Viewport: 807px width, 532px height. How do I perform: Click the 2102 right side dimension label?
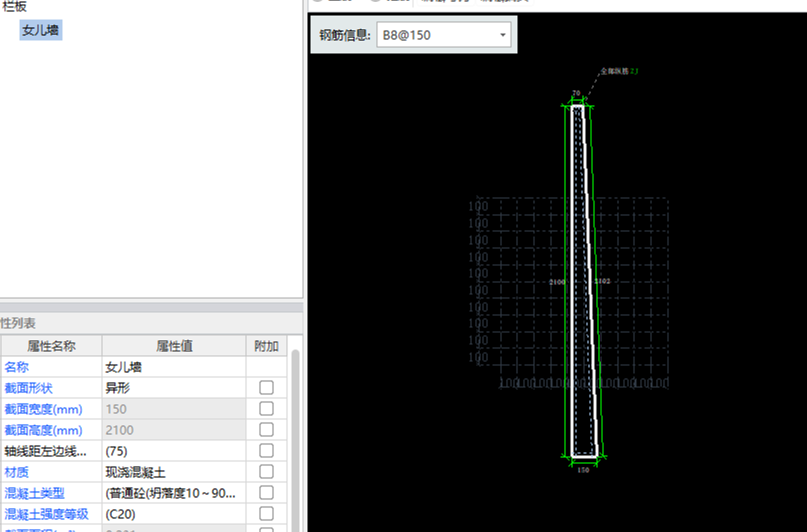[x=602, y=281]
